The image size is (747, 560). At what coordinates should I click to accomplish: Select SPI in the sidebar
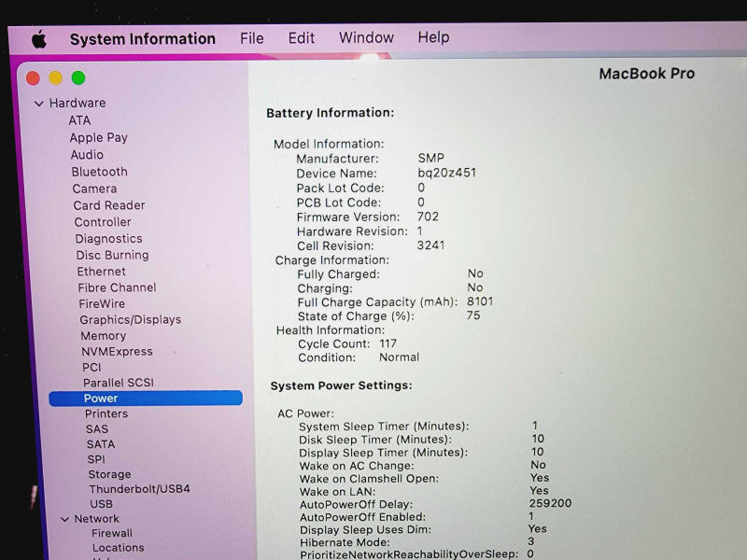tap(96, 459)
